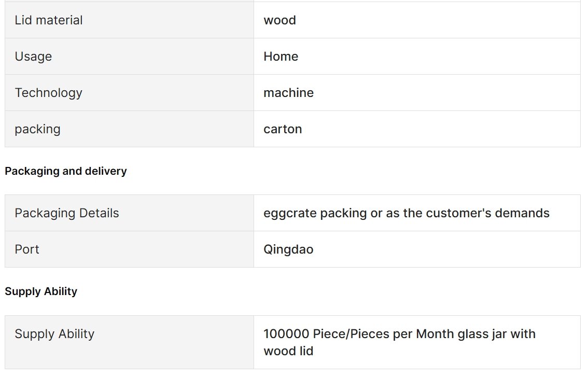Select the carton value text
588x377 pixels.
click(283, 129)
